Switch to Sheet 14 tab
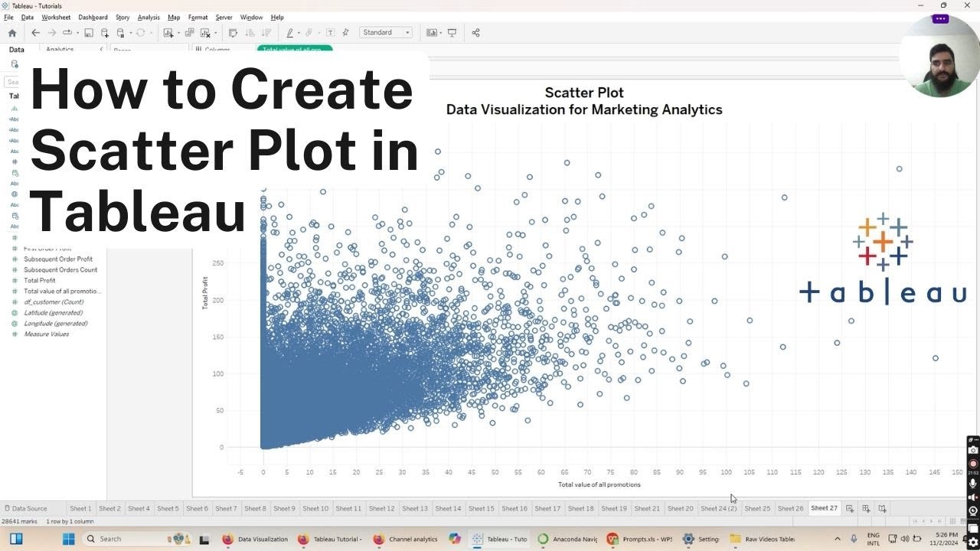The image size is (980, 551). coord(448,508)
